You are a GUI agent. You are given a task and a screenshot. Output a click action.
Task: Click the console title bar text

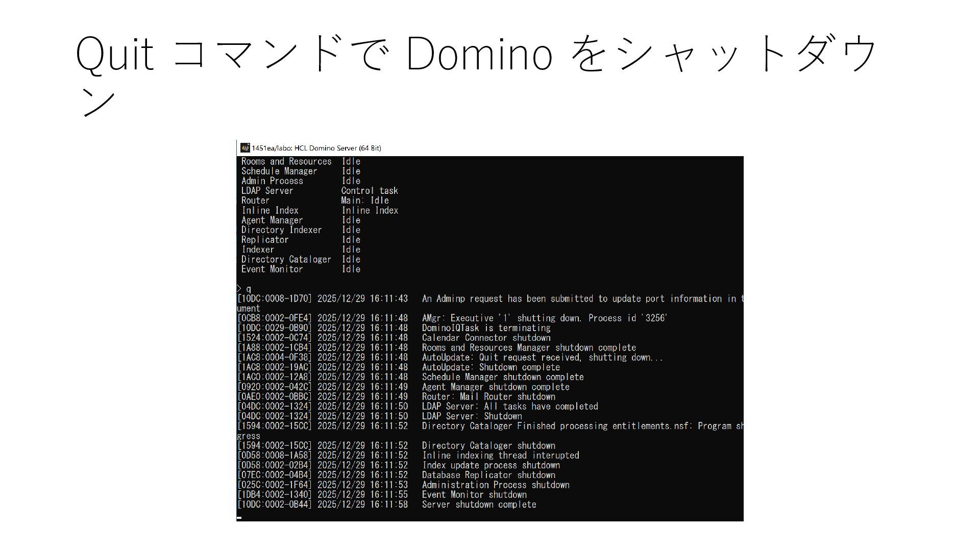[x=316, y=148]
